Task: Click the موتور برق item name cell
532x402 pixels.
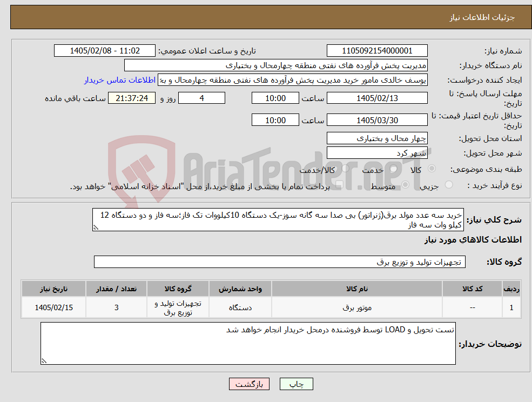Action: tap(357, 307)
